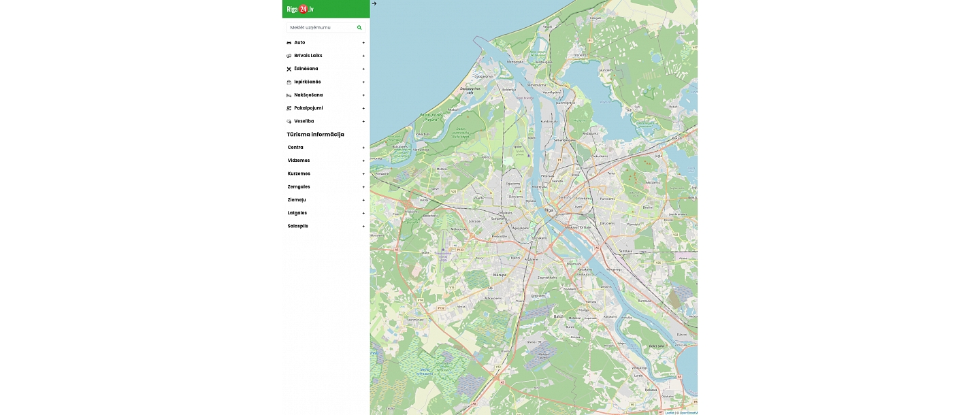980x415 pixels.
Task: Open the OpenStreetMap attribution link
Action: coord(689,412)
